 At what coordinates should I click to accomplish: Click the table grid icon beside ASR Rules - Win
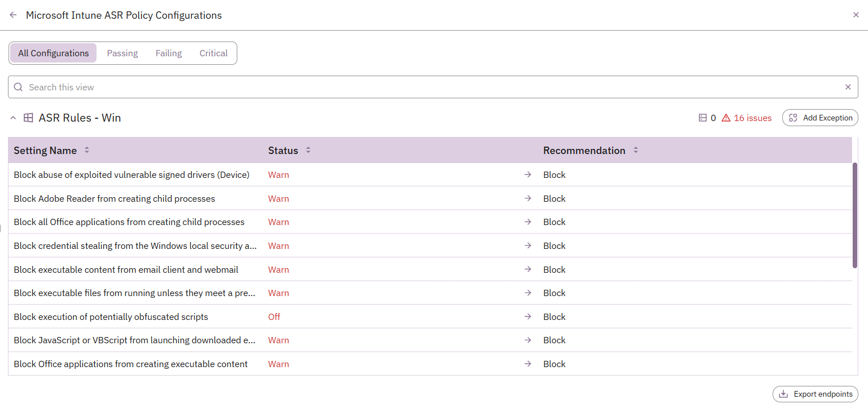[28, 118]
